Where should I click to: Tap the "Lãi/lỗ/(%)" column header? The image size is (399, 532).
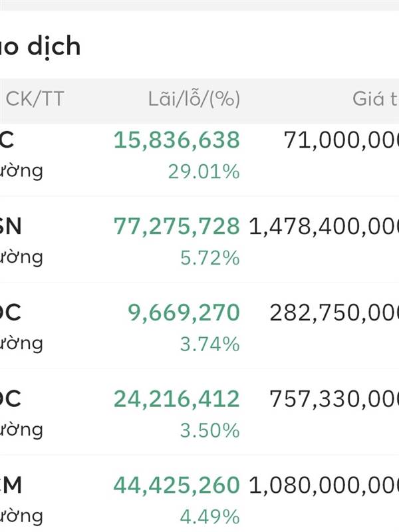[x=194, y=100]
